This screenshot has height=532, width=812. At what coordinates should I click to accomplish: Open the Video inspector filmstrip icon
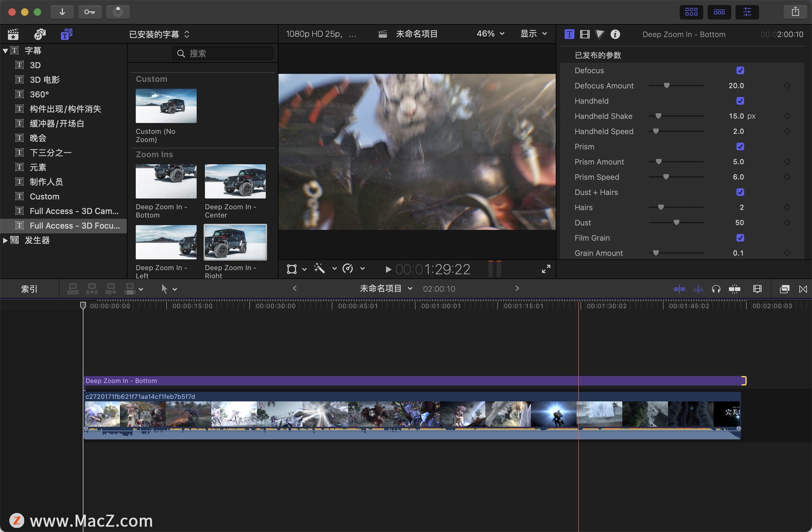click(584, 34)
